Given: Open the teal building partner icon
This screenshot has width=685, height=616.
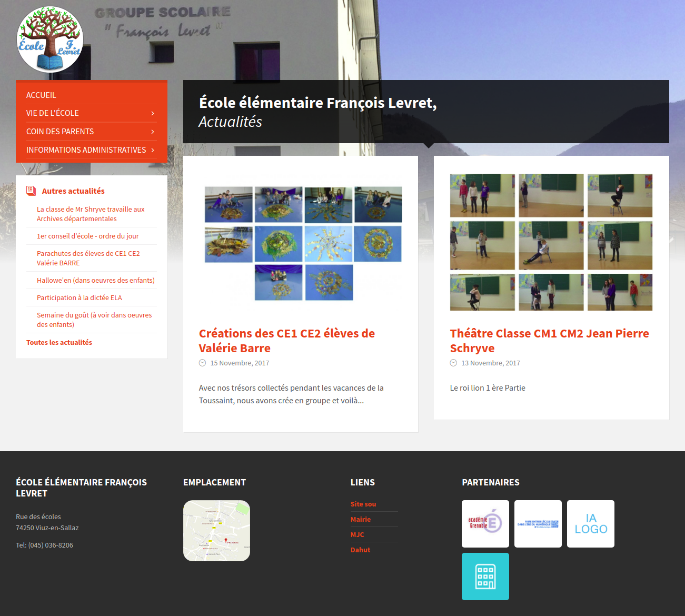Looking at the screenshot, I should pyautogui.click(x=485, y=577).
